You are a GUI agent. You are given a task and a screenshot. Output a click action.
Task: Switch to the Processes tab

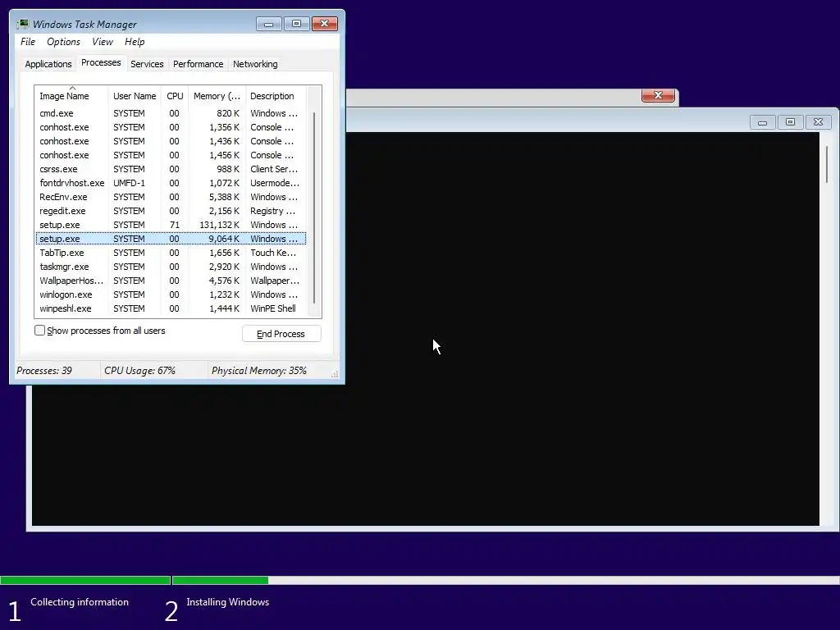pyautogui.click(x=101, y=62)
